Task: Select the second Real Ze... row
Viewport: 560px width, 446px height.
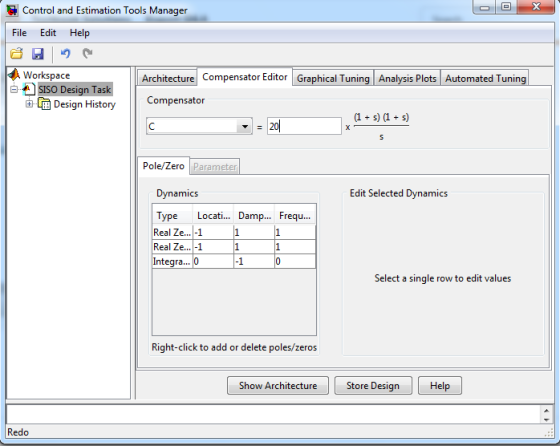Action: [x=234, y=247]
